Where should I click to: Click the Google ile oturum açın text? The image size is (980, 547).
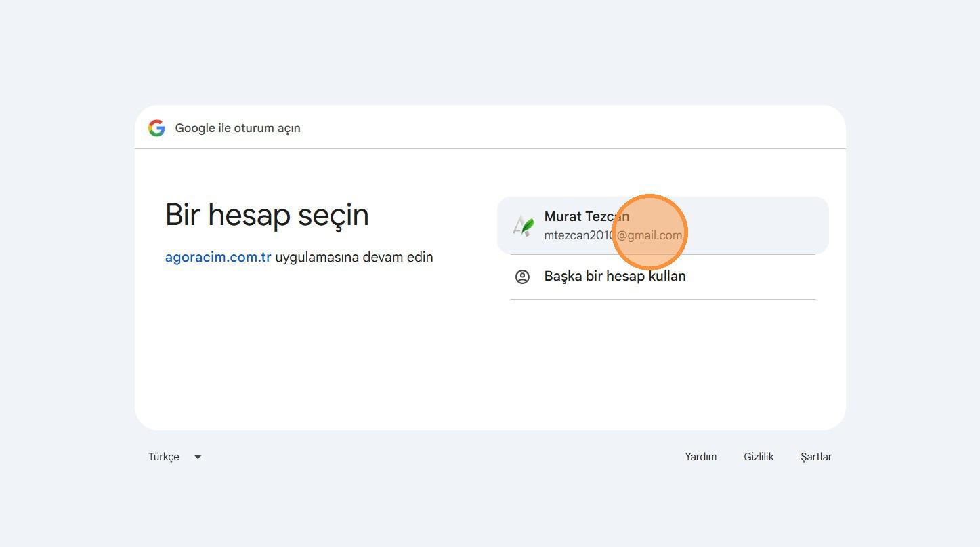[238, 128]
